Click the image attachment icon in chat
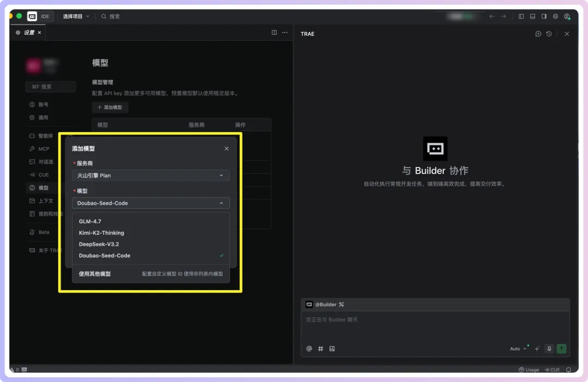 pos(332,348)
